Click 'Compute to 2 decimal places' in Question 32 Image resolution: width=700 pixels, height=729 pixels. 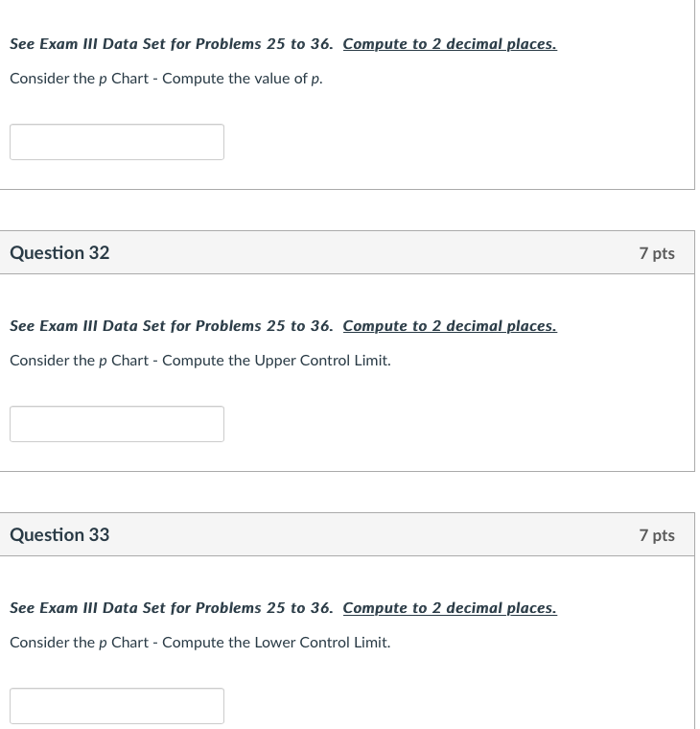click(450, 326)
